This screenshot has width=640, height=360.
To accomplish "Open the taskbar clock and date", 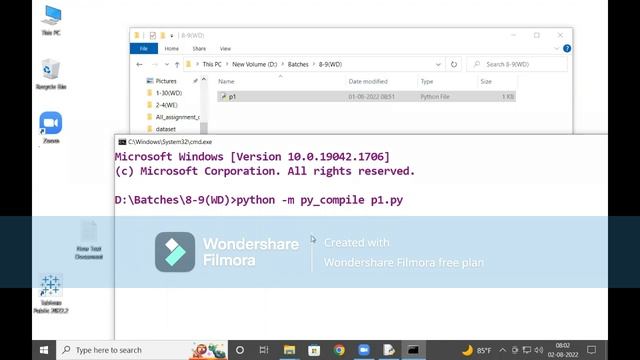I will click(x=563, y=350).
